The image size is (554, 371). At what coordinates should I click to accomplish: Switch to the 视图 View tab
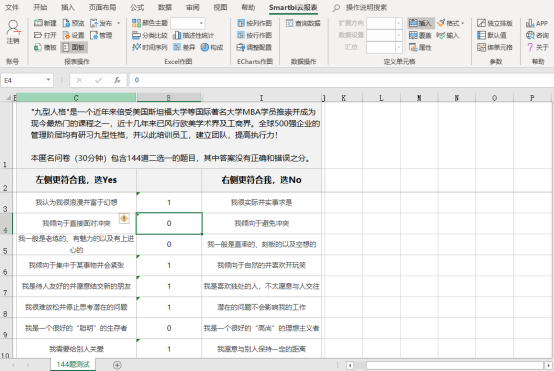220,7
